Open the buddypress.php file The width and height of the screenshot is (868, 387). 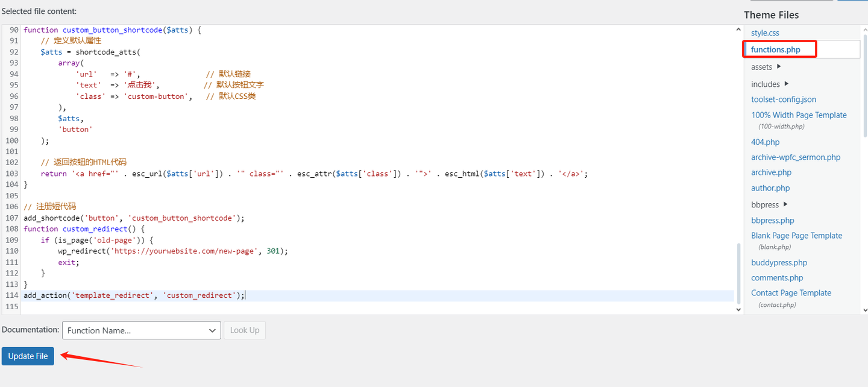click(x=779, y=262)
